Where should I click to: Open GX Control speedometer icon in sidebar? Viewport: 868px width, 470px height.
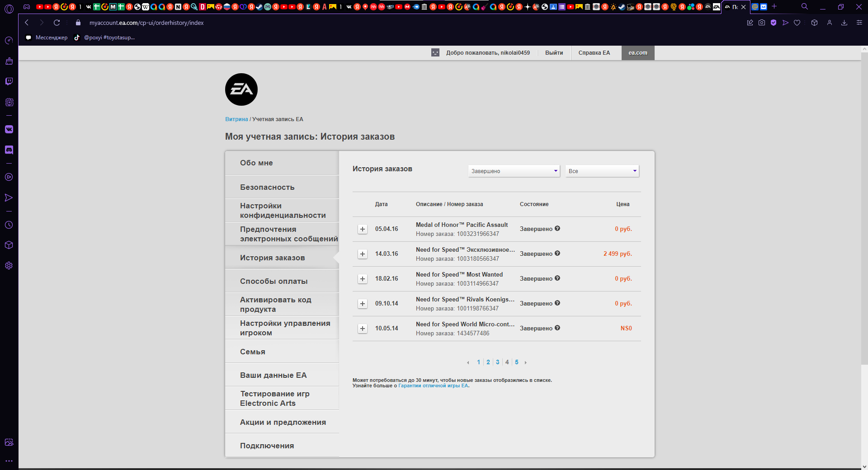9,41
